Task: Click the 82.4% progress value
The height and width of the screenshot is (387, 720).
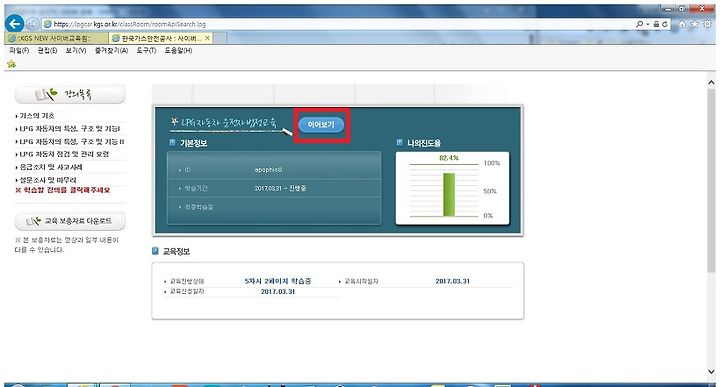Action: pos(449,157)
